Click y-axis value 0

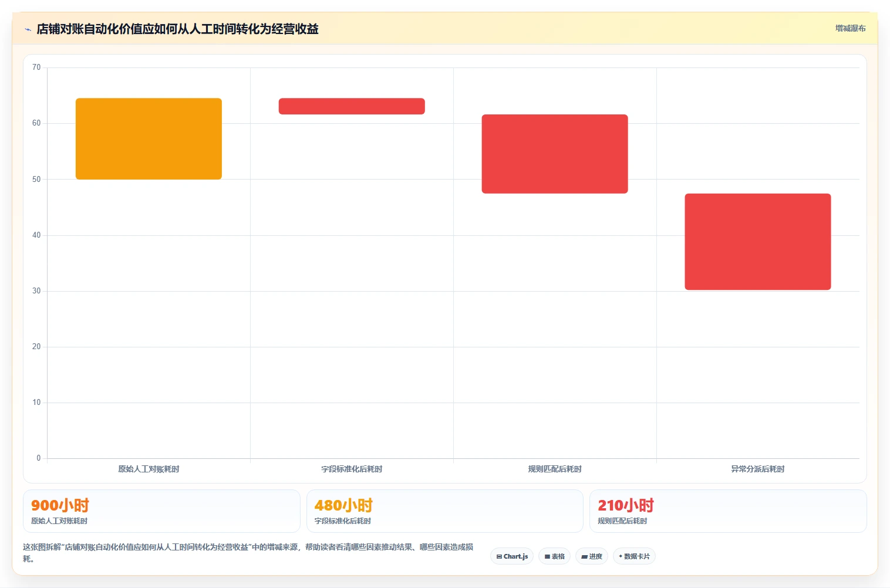click(x=39, y=458)
